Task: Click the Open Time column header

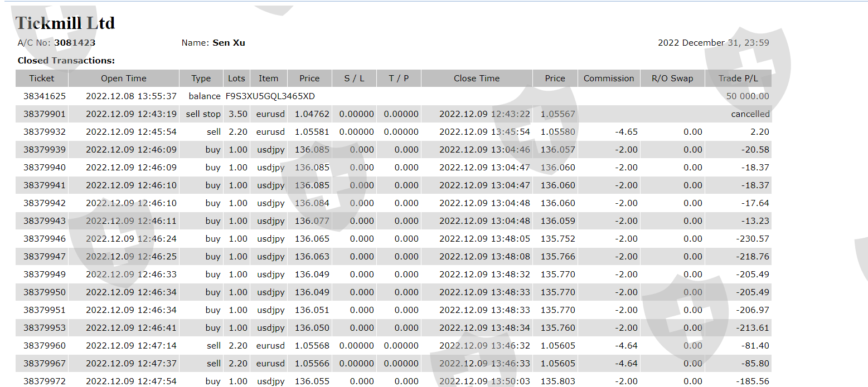Action: click(124, 79)
